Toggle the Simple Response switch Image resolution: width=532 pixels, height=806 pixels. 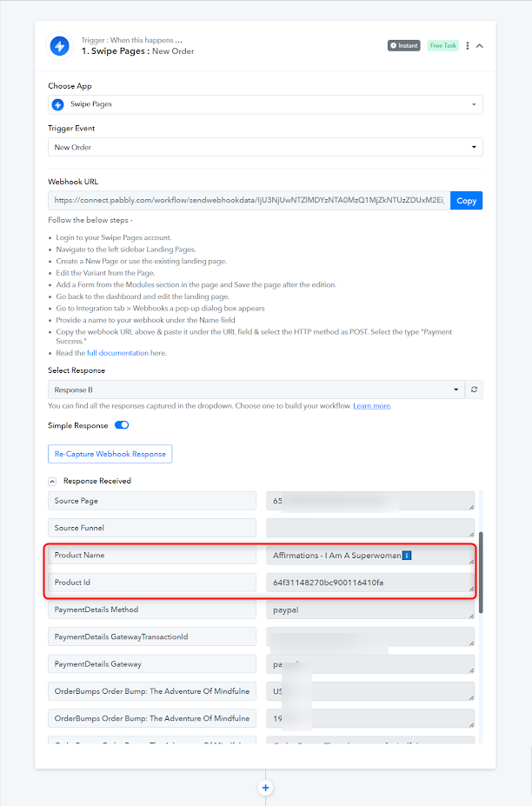[122, 425]
